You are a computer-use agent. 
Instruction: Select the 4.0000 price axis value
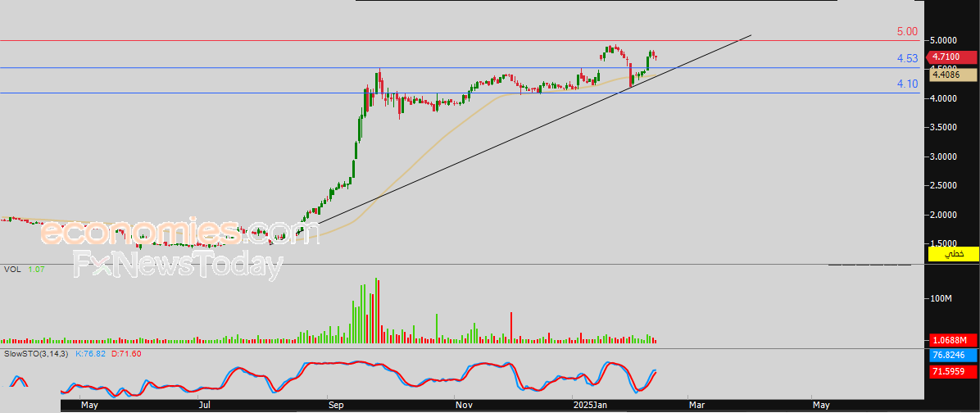click(x=945, y=98)
